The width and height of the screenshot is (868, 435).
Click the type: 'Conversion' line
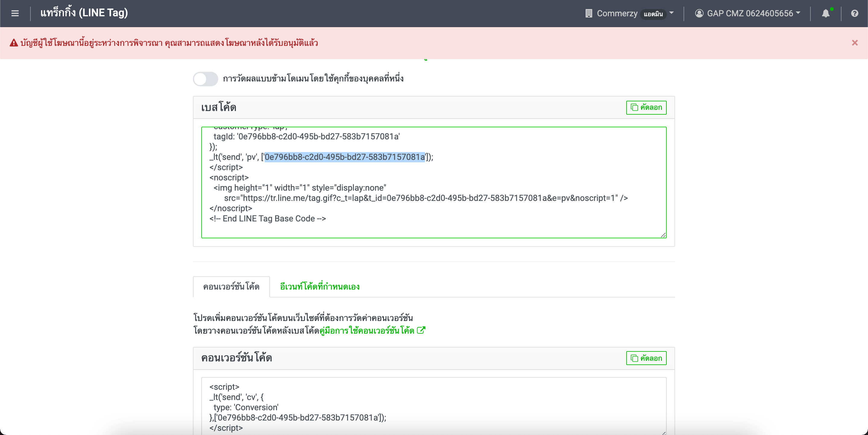(x=246, y=407)
